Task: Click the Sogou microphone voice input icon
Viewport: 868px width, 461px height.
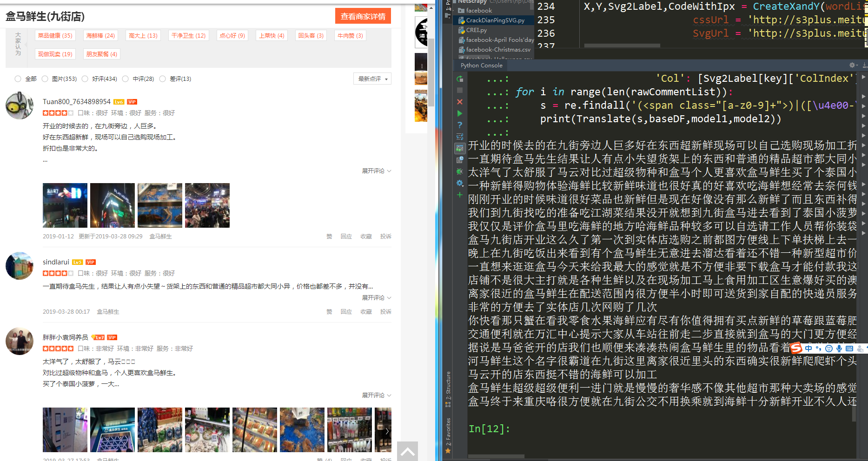Action: pos(839,348)
